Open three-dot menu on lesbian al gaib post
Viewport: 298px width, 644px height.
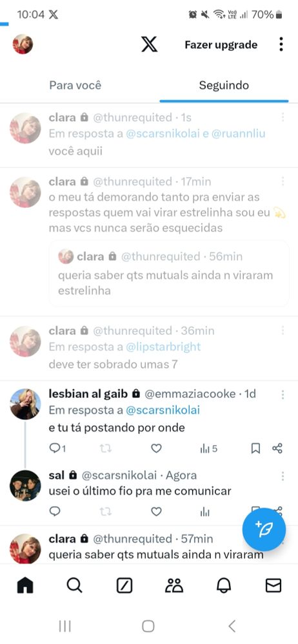pyautogui.click(x=283, y=395)
